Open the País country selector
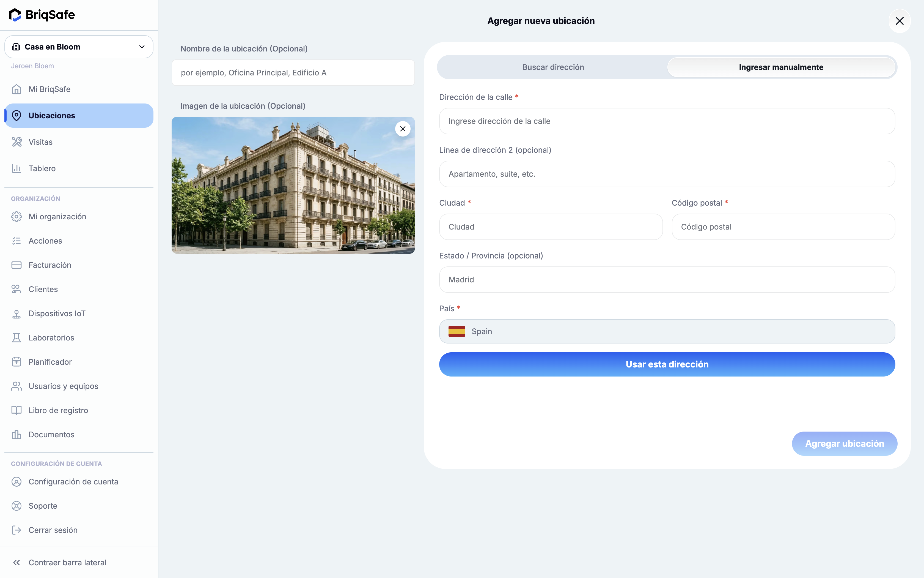Image resolution: width=924 pixels, height=578 pixels. tap(667, 331)
